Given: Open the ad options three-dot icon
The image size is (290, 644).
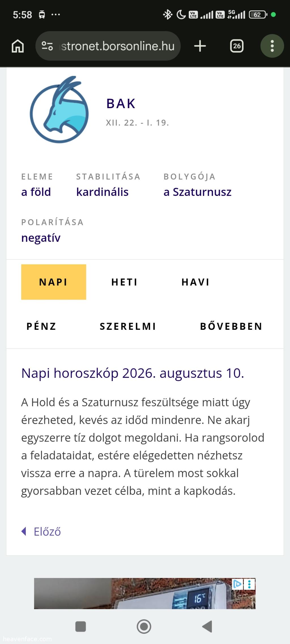Looking at the screenshot, I should pyautogui.click(x=250, y=584).
